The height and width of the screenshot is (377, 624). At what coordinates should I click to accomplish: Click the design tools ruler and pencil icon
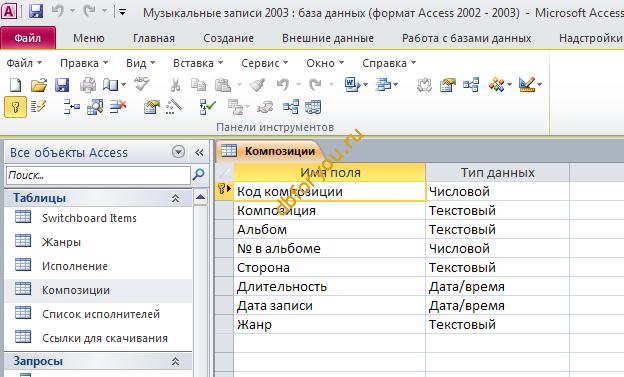527,84
